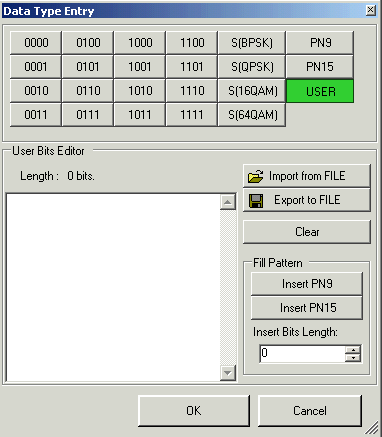Choose the 0100 data pattern
The image size is (382, 437).
tap(88, 43)
